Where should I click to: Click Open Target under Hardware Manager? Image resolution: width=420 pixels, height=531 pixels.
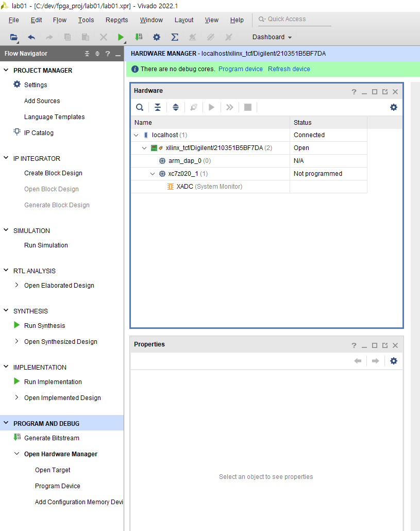[x=53, y=470]
